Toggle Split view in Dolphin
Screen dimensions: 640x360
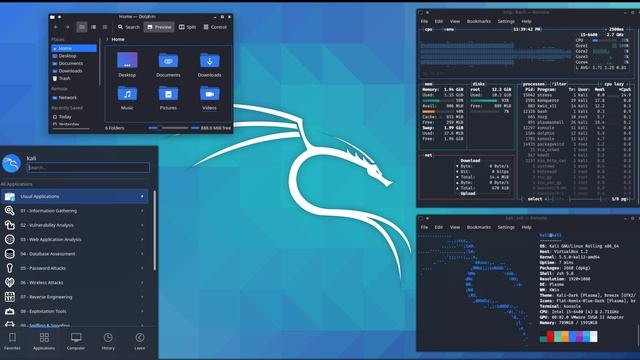(187, 27)
